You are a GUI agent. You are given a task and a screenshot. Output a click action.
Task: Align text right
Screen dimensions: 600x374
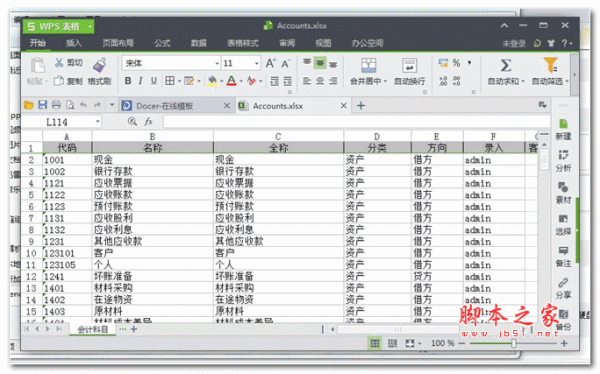point(333,81)
